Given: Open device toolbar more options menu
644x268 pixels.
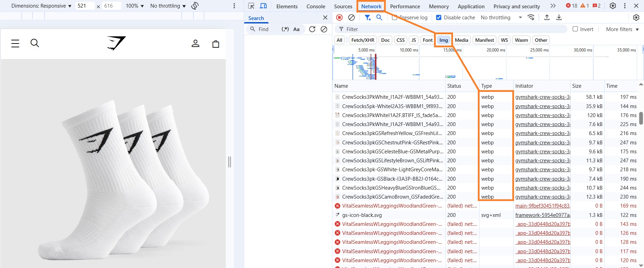Looking at the screenshot, I should pyautogui.click(x=234, y=6).
